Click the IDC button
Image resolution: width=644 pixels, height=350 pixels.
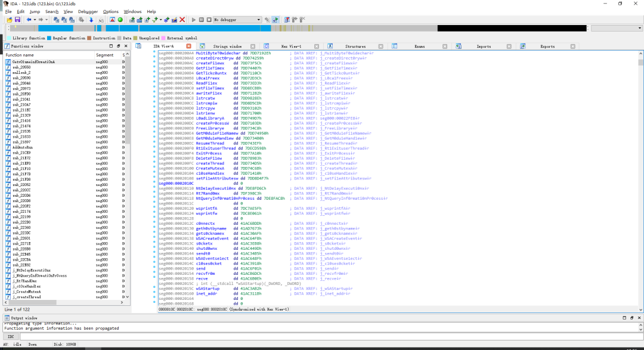click(11, 336)
